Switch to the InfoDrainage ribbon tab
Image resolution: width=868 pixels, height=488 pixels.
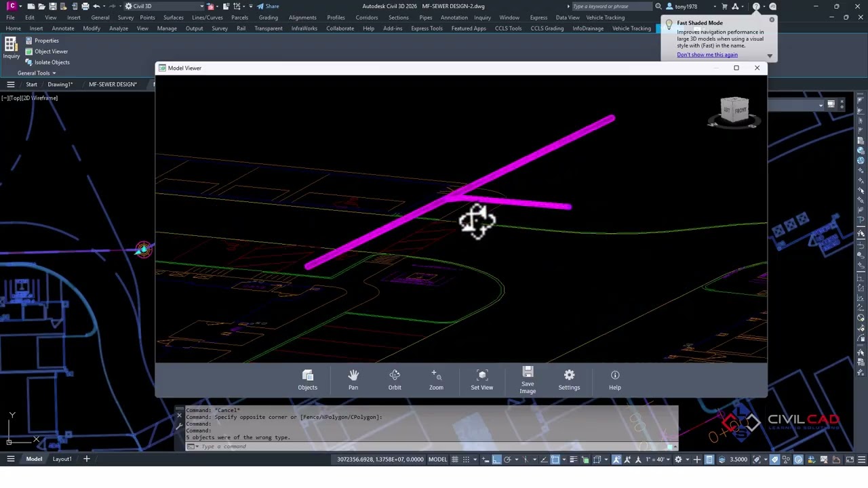point(588,28)
